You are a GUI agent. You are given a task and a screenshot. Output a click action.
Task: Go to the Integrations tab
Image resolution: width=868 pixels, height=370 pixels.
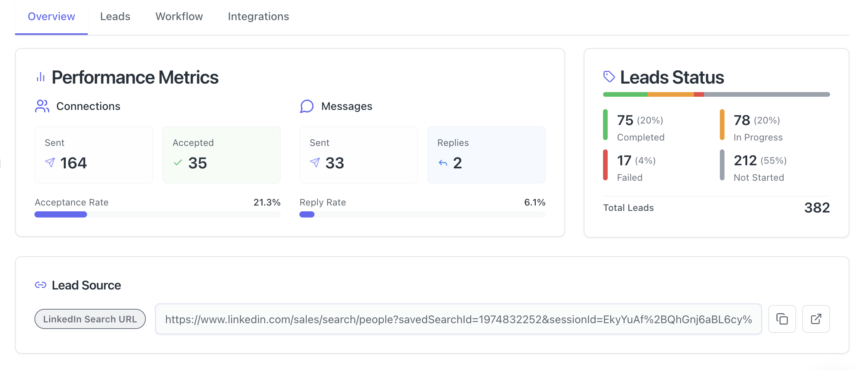(x=258, y=17)
